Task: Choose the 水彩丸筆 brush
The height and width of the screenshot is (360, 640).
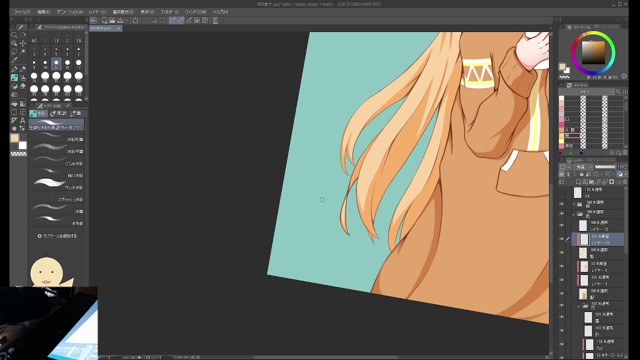Action: [57, 136]
